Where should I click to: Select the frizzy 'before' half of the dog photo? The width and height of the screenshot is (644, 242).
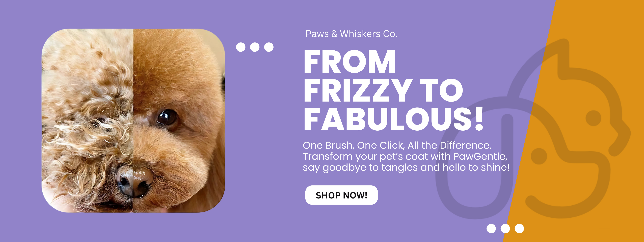[88, 120]
